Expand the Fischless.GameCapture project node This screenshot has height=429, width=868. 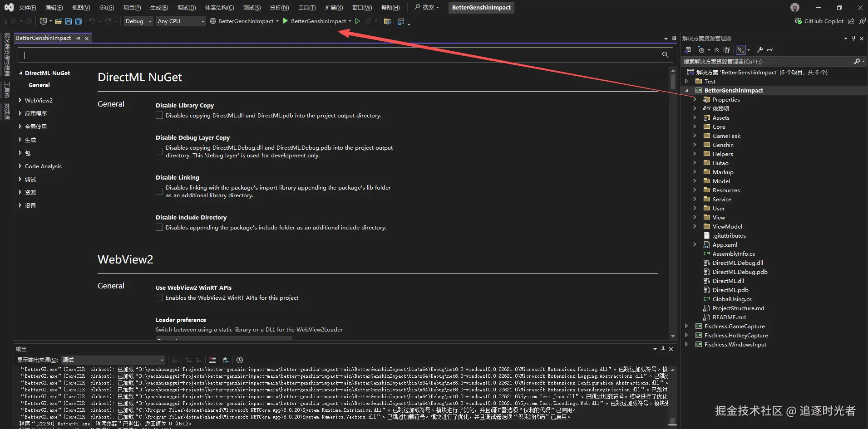686,326
